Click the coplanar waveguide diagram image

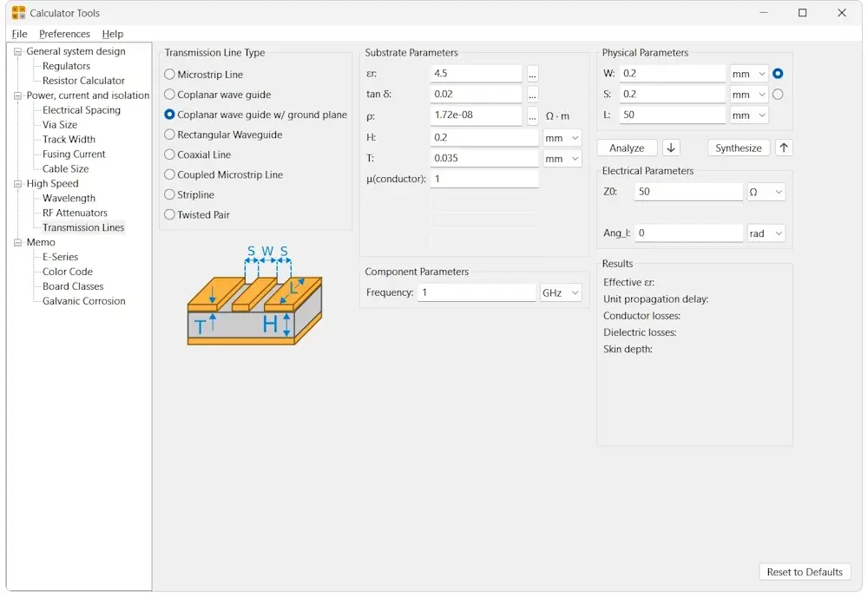(x=254, y=297)
